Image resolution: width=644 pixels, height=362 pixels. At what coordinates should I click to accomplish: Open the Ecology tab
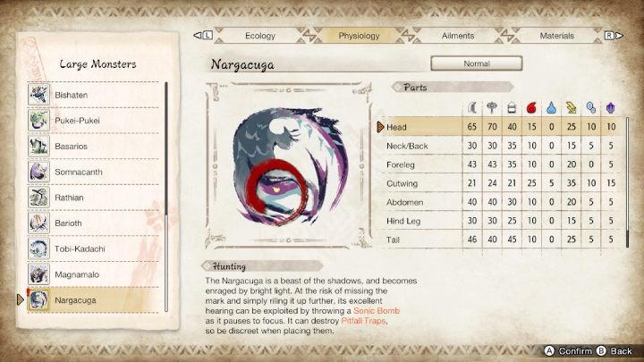tap(260, 36)
